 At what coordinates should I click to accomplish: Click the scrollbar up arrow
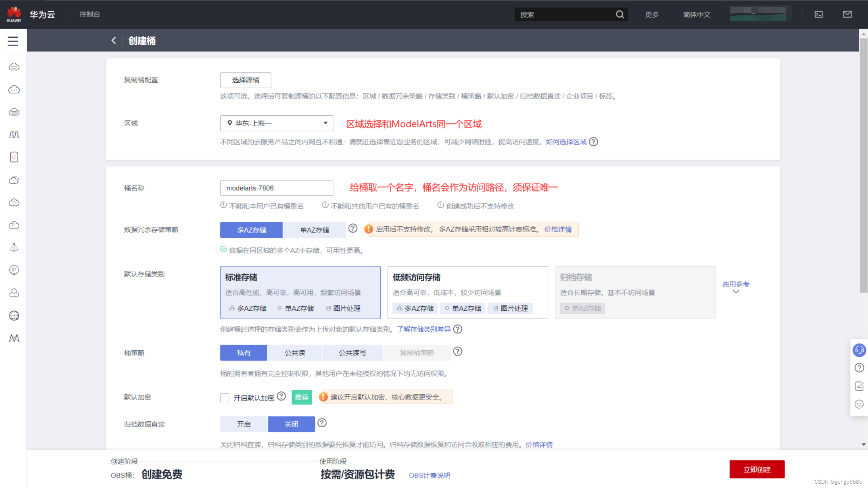(x=864, y=34)
